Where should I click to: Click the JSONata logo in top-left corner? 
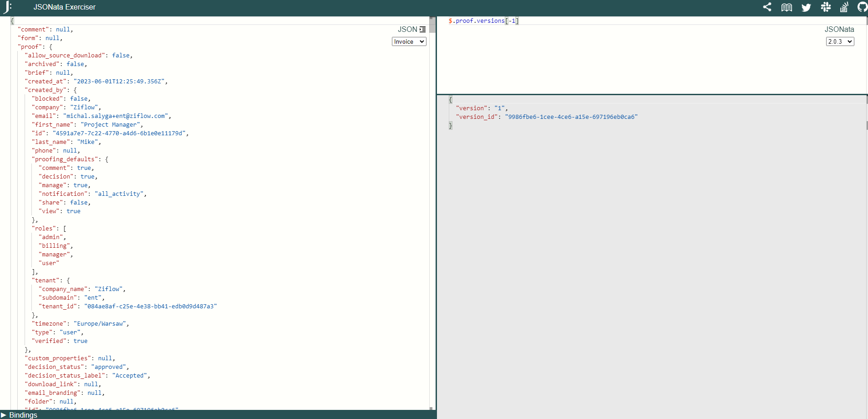(7, 7)
